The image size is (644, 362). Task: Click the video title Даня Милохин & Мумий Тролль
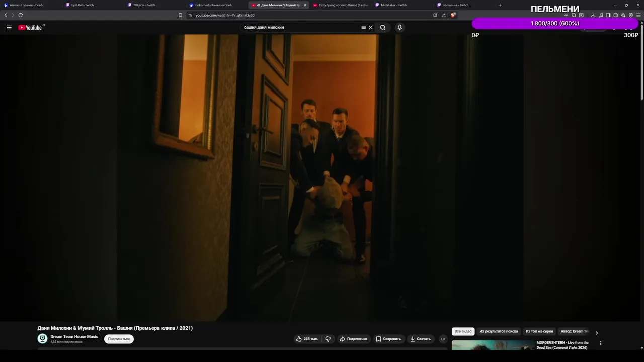[x=115, y=328]
